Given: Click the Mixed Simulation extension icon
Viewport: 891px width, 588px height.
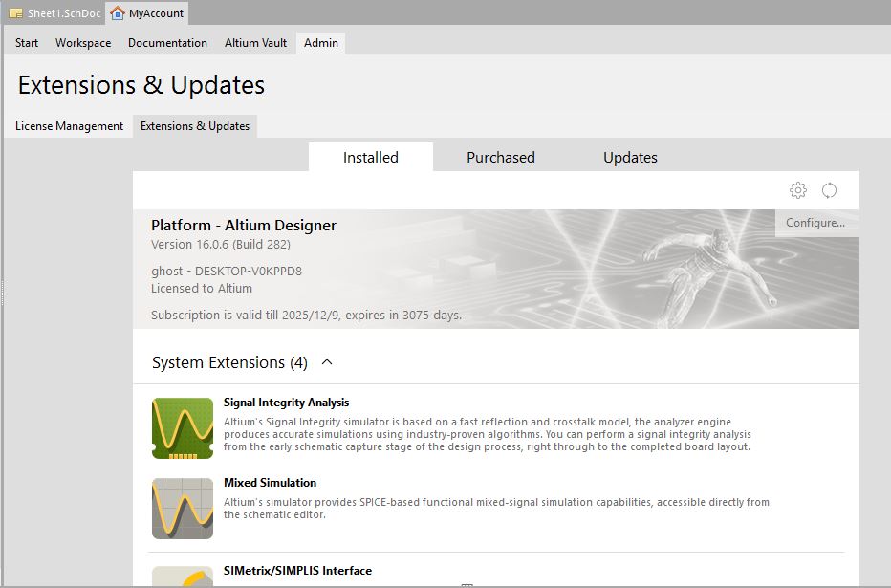Looking at the screenshot, I should tap(183, 508).
